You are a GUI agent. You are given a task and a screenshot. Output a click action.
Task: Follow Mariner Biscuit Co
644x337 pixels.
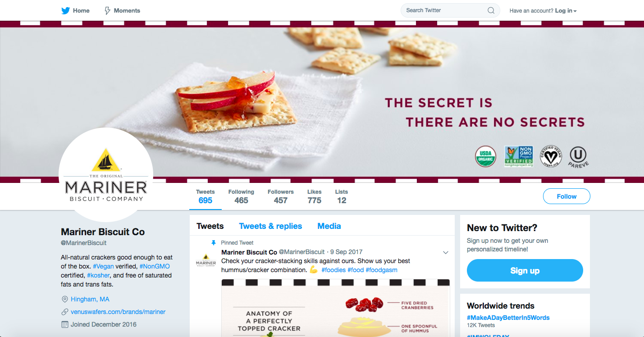point(566,196)
